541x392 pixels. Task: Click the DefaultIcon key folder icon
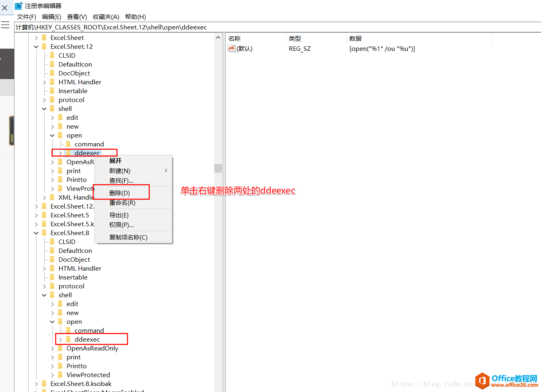coord(52,64)
